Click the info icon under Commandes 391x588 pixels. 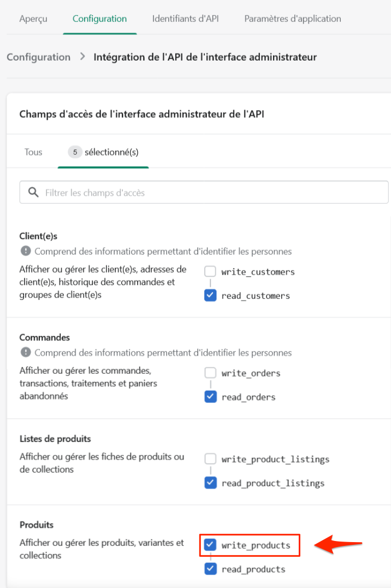pyautogui.click(x=26, y=352)
